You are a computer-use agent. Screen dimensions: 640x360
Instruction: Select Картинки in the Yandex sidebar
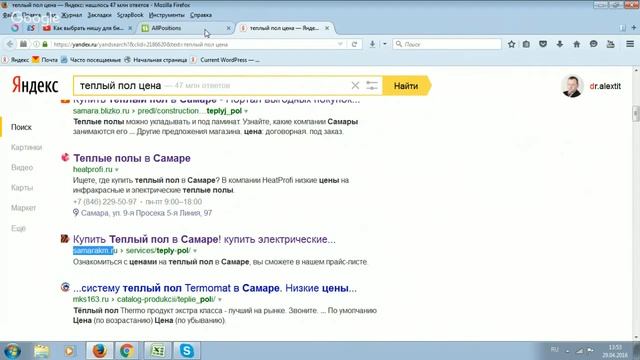click(27, 147)
